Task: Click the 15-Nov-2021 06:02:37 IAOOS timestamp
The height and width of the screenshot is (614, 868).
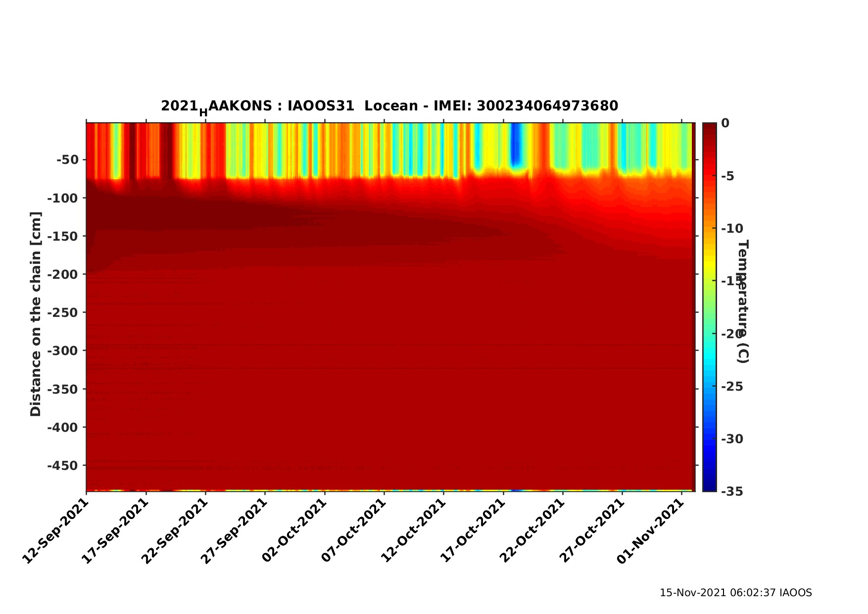Action: point(735,593)
